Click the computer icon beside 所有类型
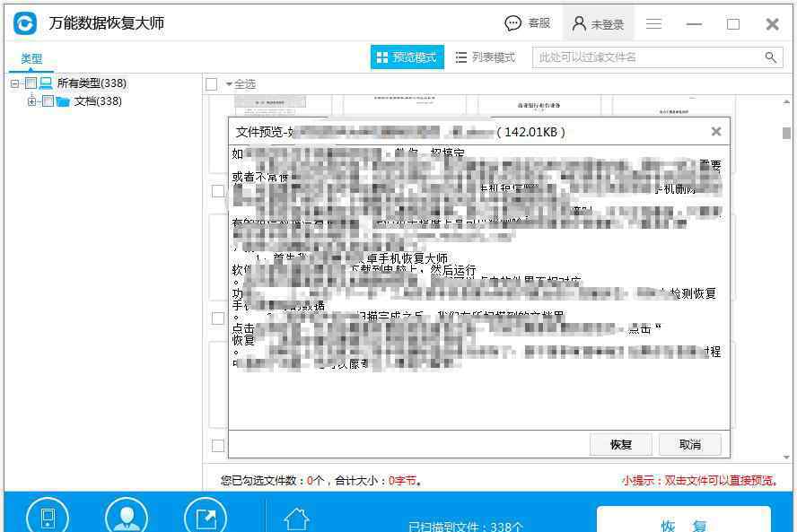The width and height of the screenshot is (797, 532). pos(46,83)
